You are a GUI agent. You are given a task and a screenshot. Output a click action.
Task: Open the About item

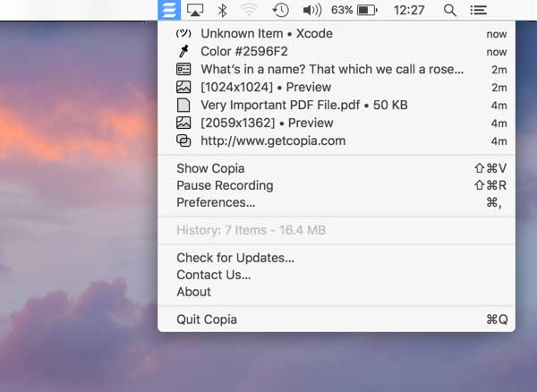(337, 292)
